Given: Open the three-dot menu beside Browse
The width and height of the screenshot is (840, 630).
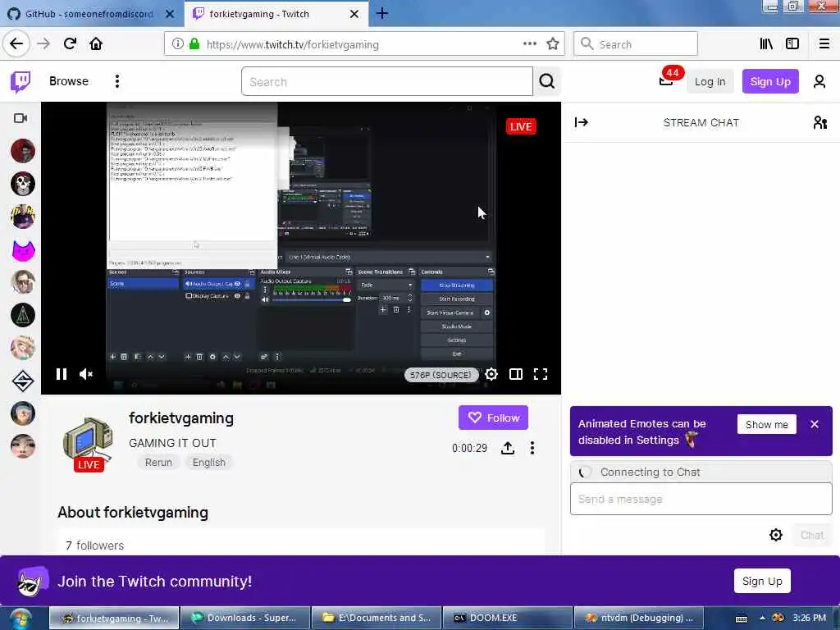Looking at the screenshot, I should pyautogui.click(x=116, y=81).
